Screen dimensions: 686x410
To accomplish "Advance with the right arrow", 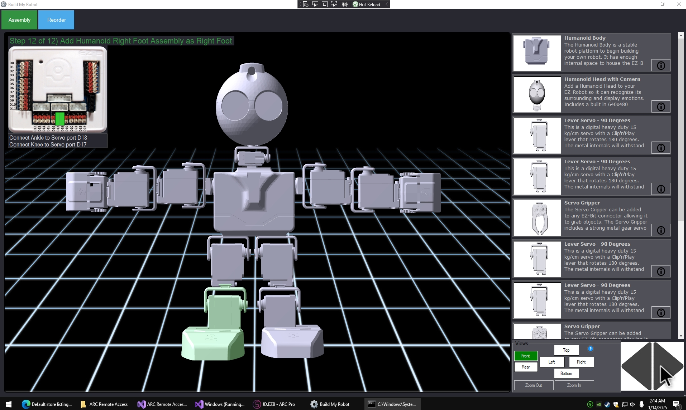I will 668,366.
